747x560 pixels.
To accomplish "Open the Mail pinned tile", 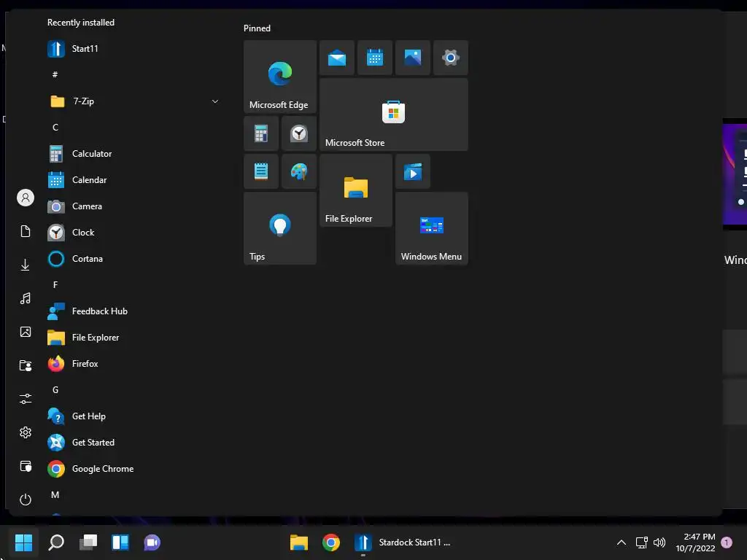I will (x=337, y=58).
